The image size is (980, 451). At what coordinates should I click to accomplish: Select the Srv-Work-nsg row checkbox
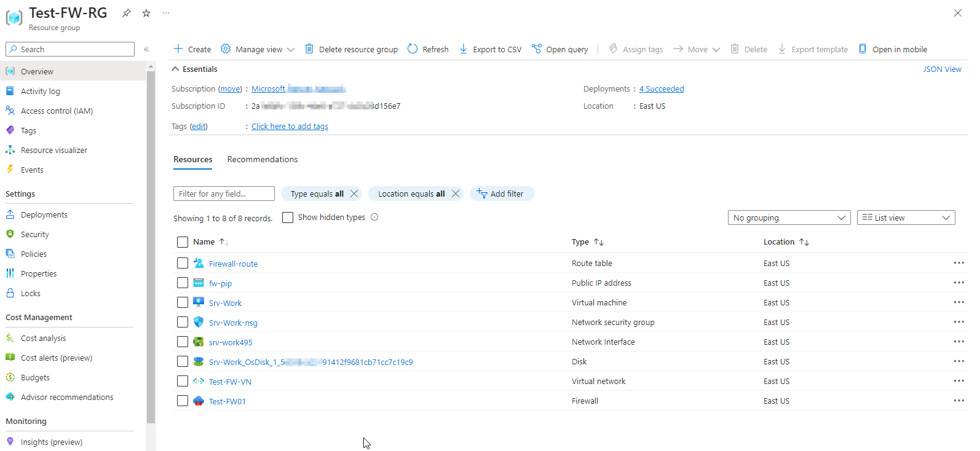[x=183, y=322]
